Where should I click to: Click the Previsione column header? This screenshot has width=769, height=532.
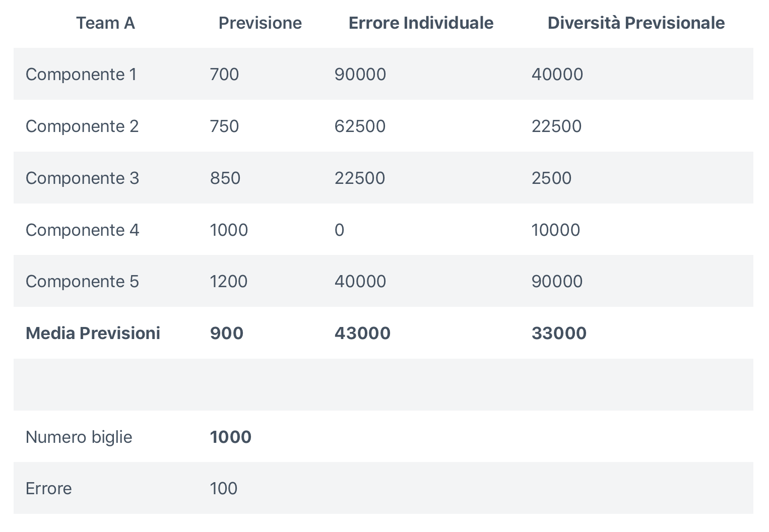tap(260, 23)
